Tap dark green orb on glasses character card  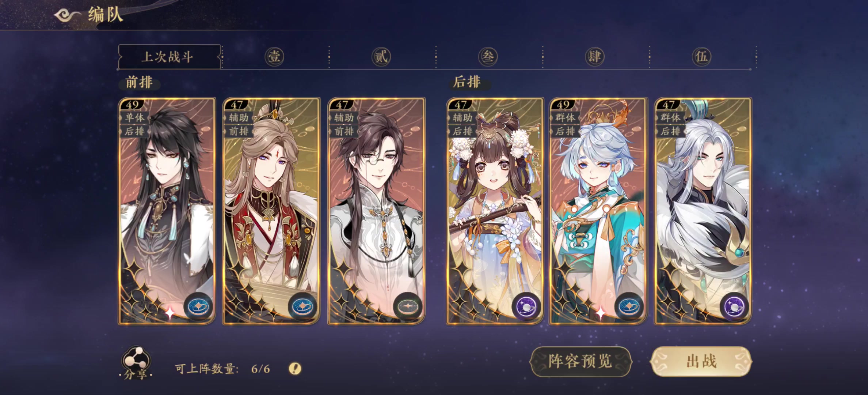(x=408, y=306)
